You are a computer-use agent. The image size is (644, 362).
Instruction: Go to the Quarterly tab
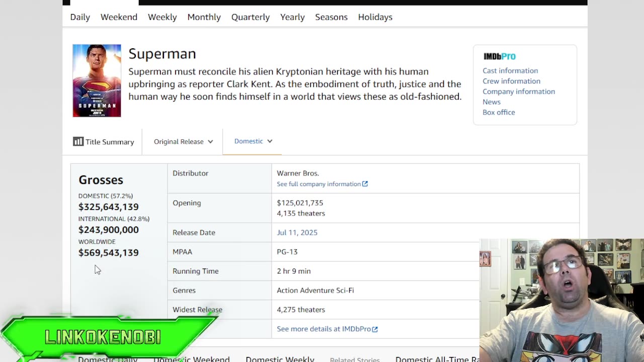(x=251, y=17)
